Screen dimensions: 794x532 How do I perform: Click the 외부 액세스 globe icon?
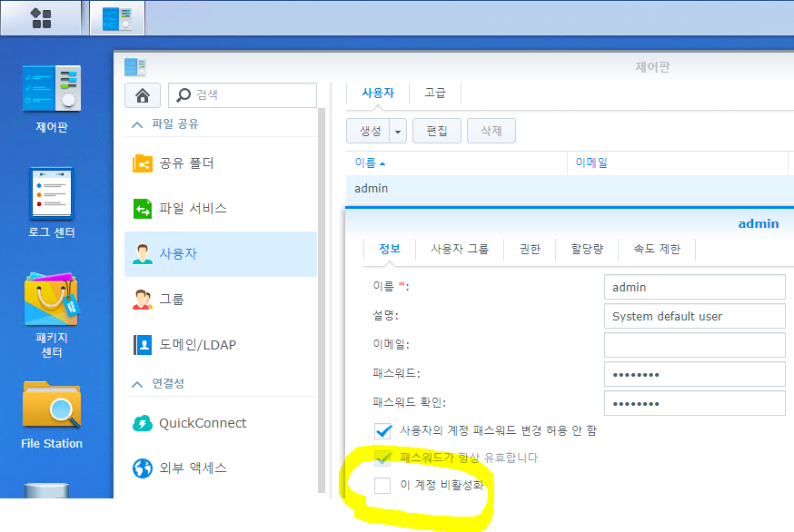(x=143, y=468)
